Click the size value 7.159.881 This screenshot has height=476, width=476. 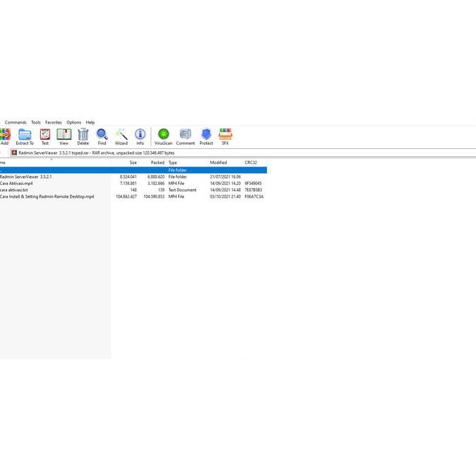tap(128, 184)
